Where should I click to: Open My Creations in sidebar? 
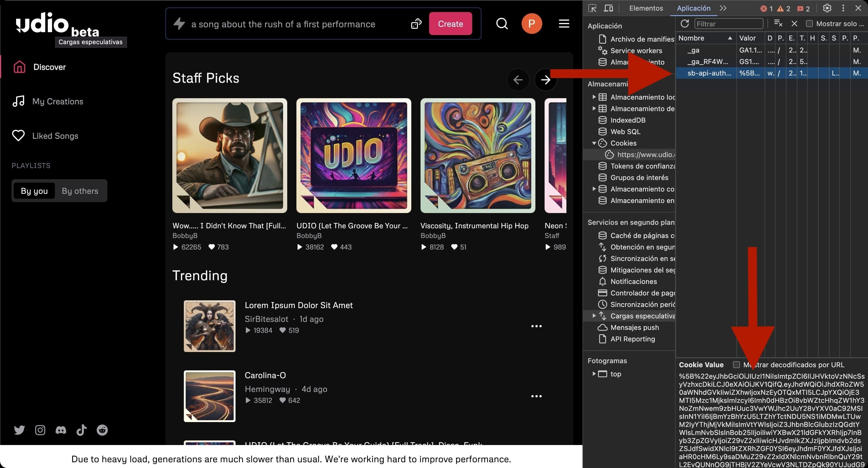[57, 101]
